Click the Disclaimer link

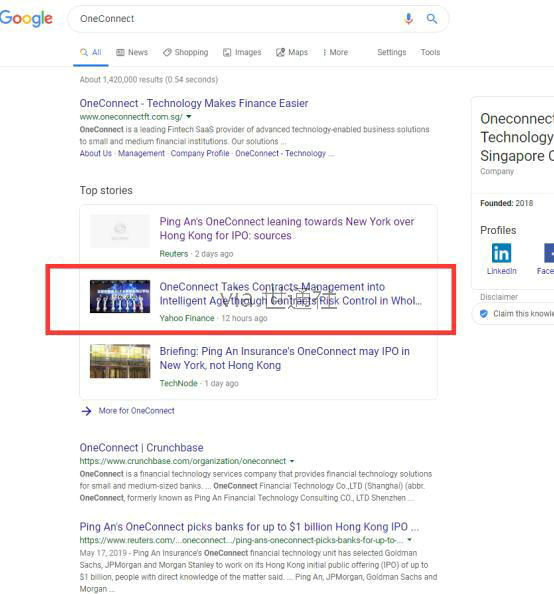click(499, 297)
